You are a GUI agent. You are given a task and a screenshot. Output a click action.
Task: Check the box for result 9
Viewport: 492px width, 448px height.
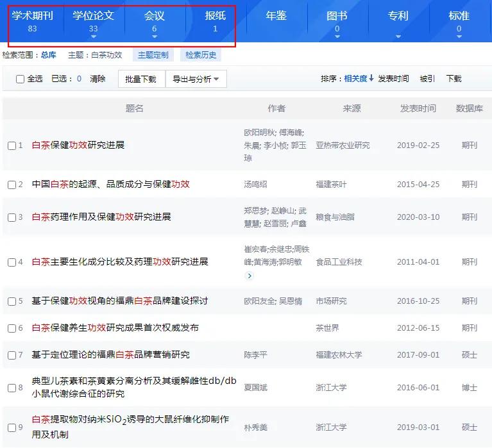12,427
